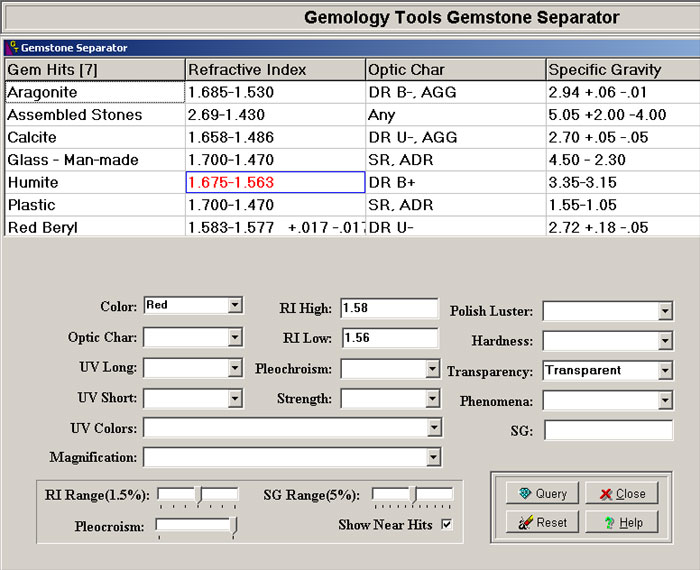
Task: Click the 1.55-1.05 specific gravity cell
Action: click(x=623, y=205)
